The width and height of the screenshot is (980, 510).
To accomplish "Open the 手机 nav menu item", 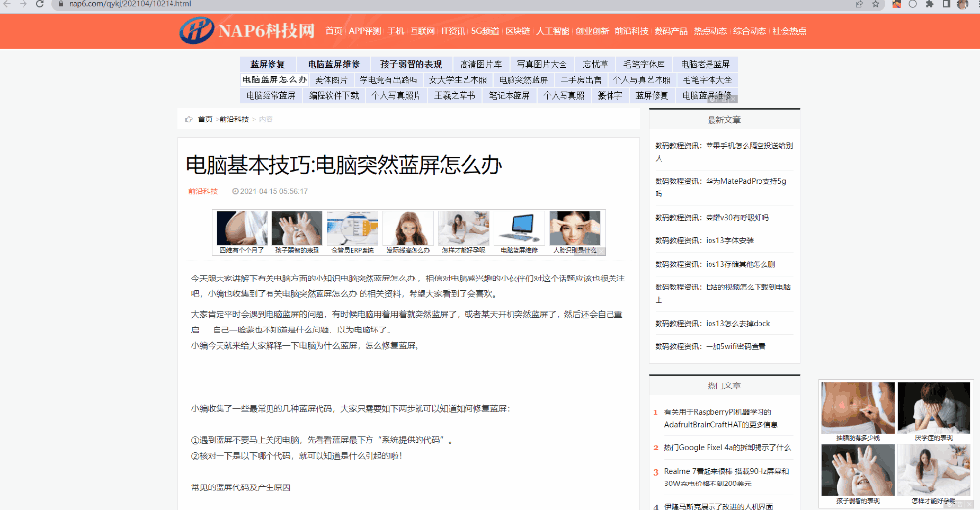I will 396,31.
